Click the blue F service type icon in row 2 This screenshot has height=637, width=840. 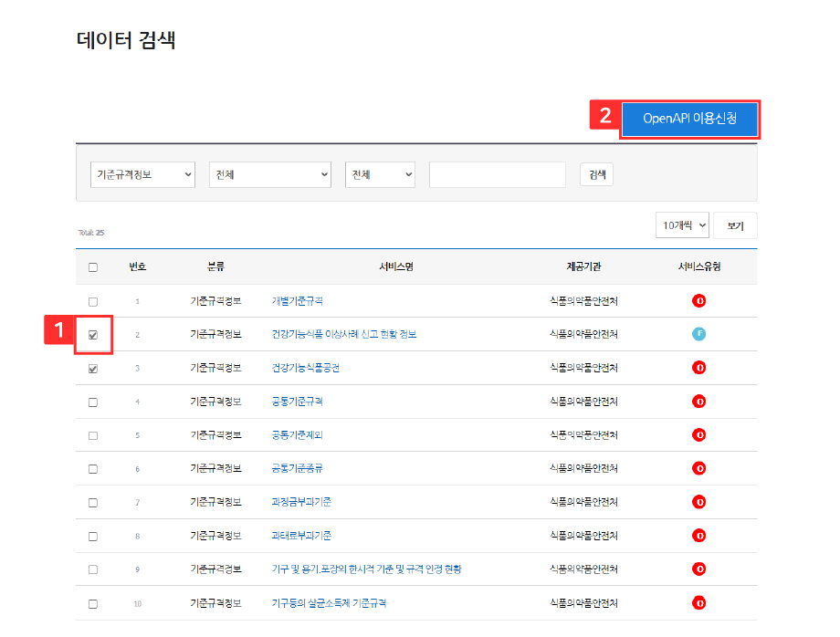click(x=698, y=334)
